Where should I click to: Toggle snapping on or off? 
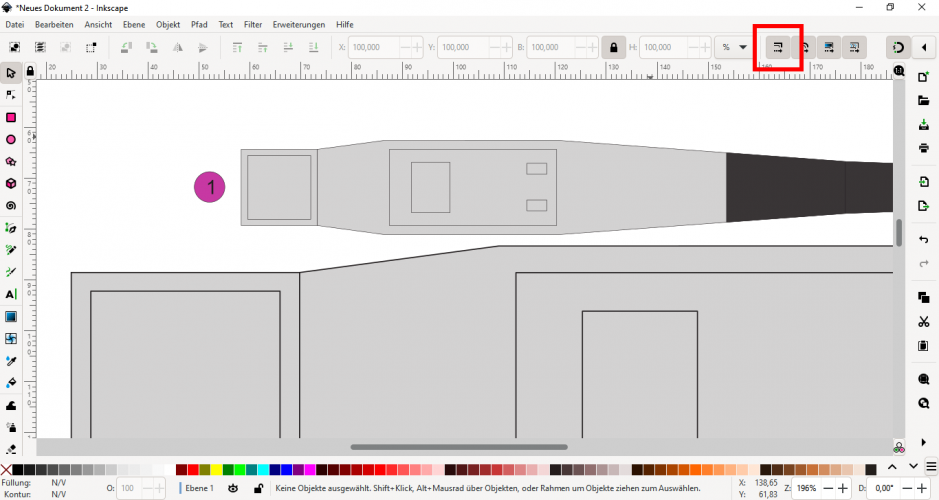898,47
